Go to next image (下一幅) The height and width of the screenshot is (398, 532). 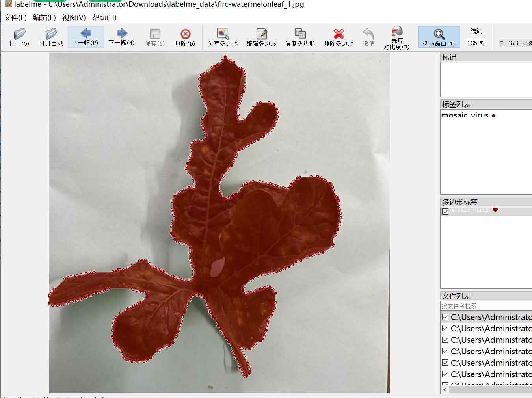pos(121,37)
